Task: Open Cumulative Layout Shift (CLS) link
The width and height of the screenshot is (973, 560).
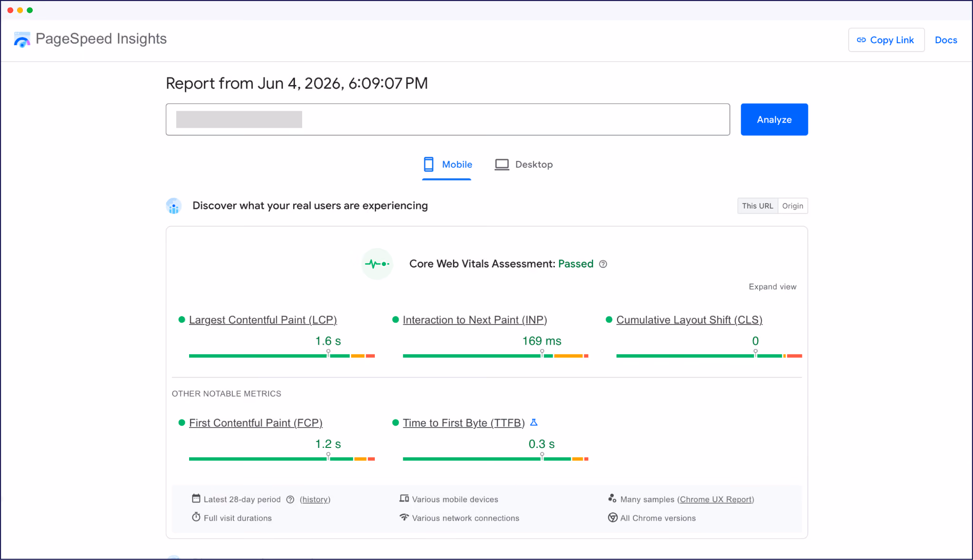Action: [x=689, y=320]
